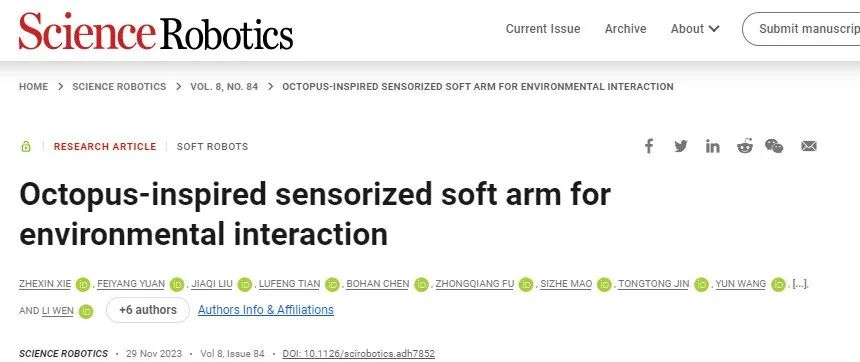The image size is (860, 362).
Task: Click the Submit manuscript button
Action: point(801,29)
